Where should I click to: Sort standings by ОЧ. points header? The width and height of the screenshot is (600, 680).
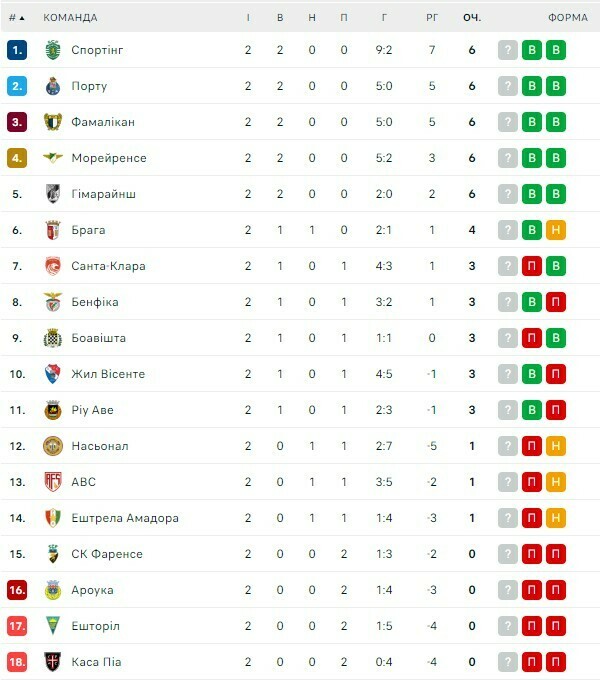(472, 17)
